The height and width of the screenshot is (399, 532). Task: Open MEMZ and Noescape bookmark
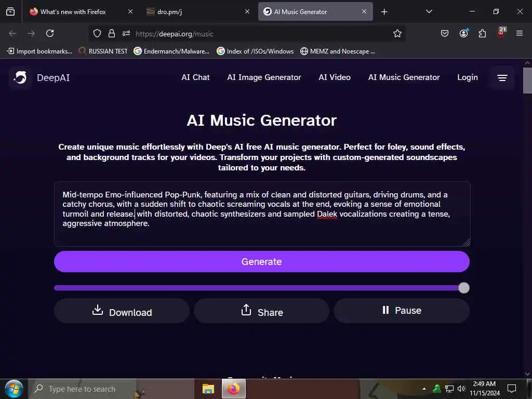point(338,51)
